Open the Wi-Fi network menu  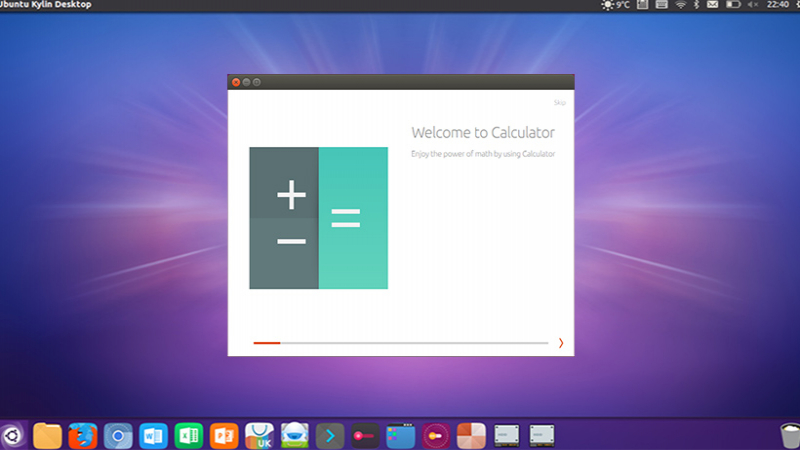point(682,5)
